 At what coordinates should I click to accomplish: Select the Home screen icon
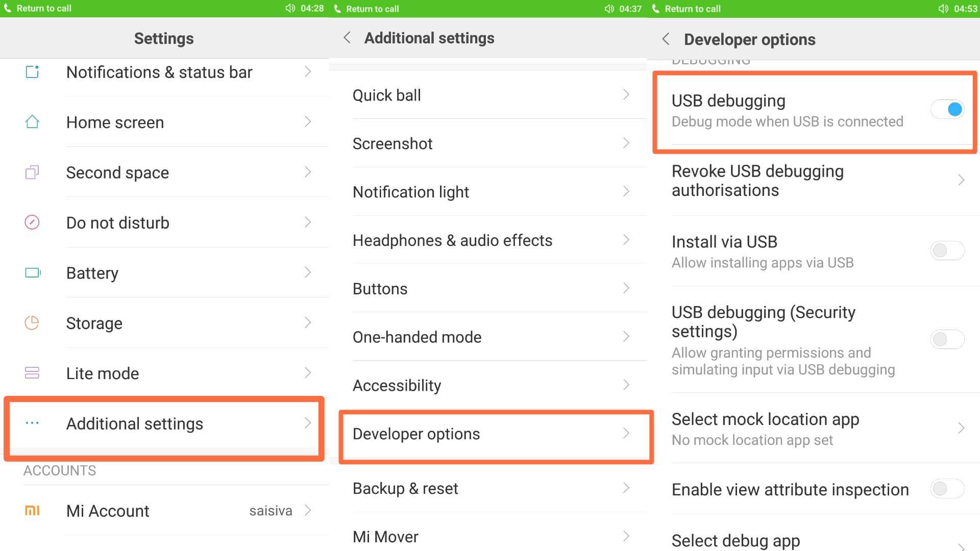(x=33, y=122)
